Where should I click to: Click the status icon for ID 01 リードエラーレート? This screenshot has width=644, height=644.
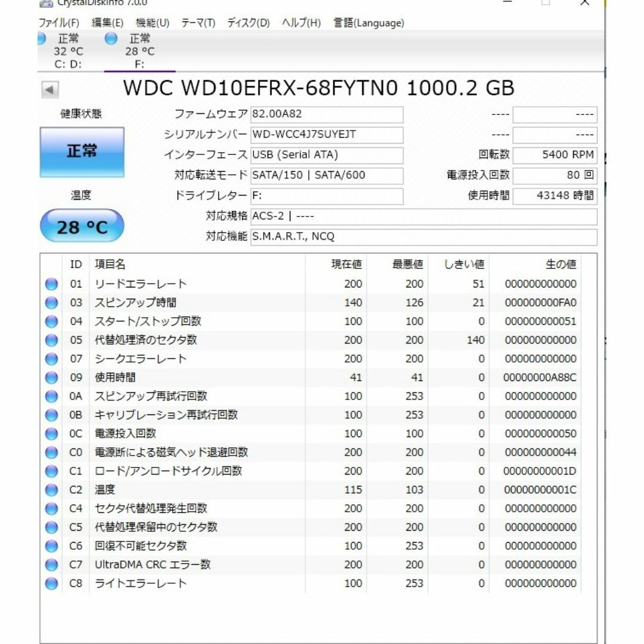coord(51,284)
